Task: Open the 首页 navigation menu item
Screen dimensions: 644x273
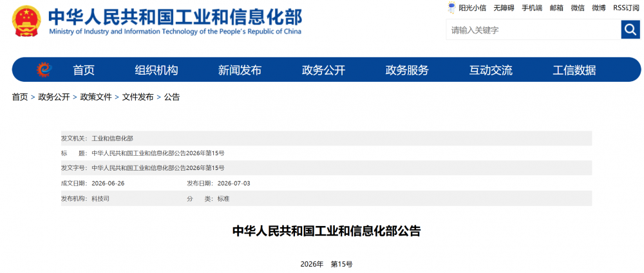Action: 84,70
